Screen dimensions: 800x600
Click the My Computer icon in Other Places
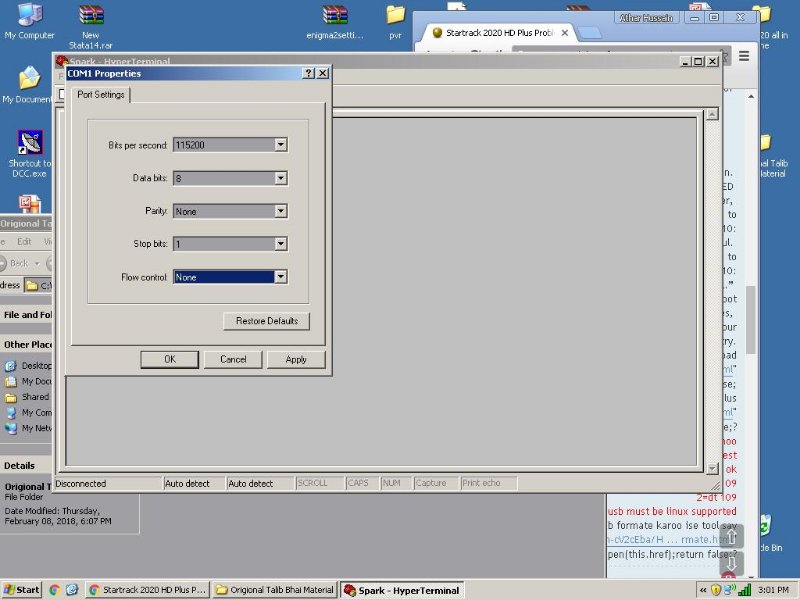pos(10,412)
